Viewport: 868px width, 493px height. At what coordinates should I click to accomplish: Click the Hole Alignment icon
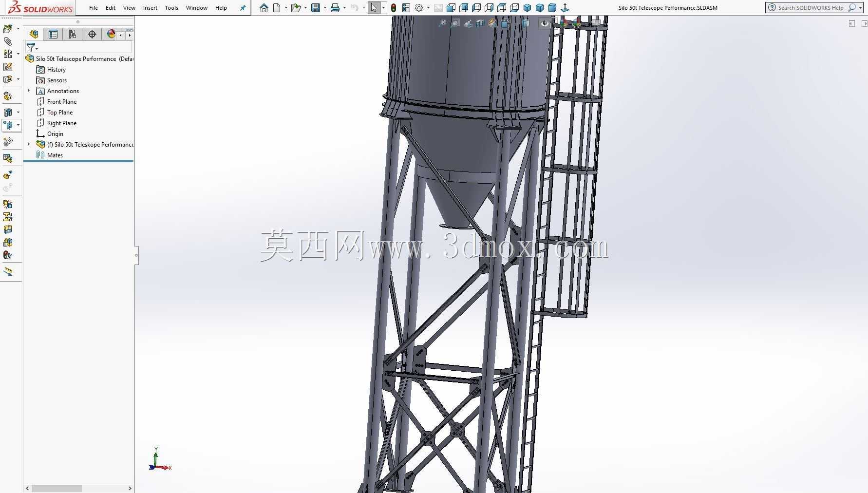coord(8,229)
